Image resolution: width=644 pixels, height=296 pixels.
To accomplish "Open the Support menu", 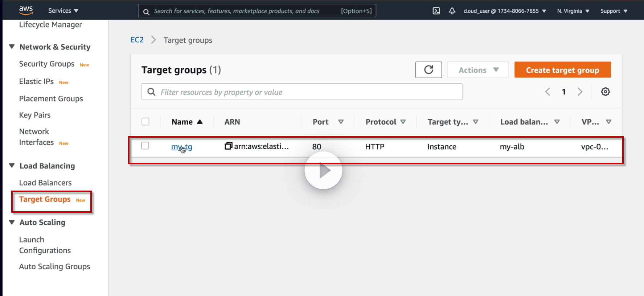I will pos(614,11).
